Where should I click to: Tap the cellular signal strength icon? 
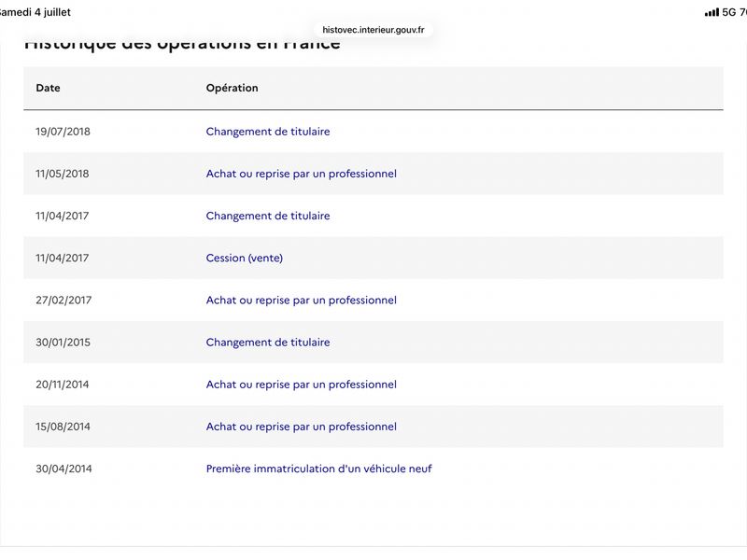[x=712, y=12]
